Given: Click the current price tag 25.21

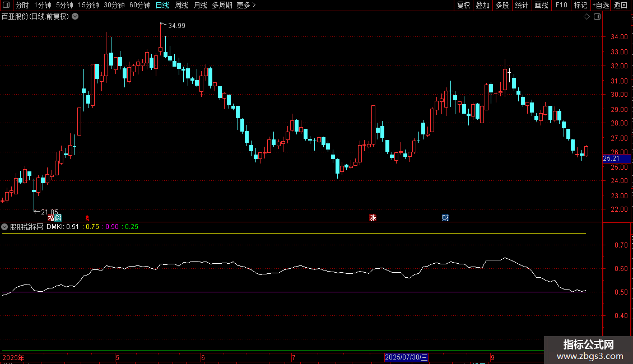Looking at the screenshot, I should pyautogui.click(x=616, y=158).
